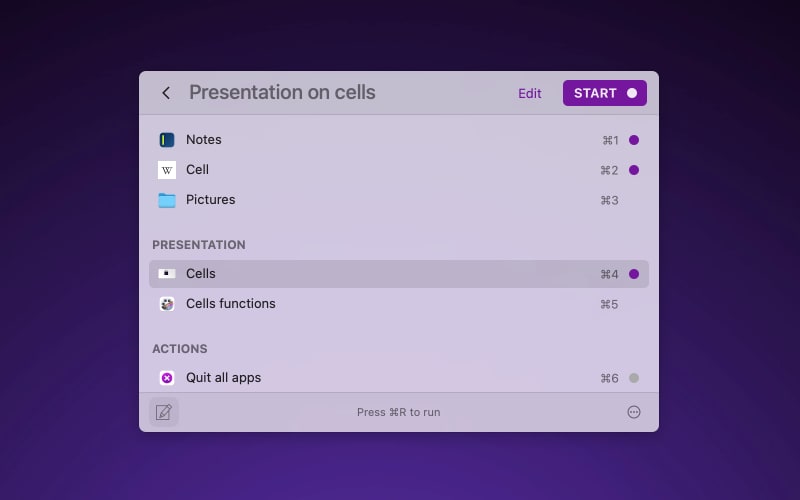
Task: Open the more options ellipsis icon
Action: pos(634,412)
